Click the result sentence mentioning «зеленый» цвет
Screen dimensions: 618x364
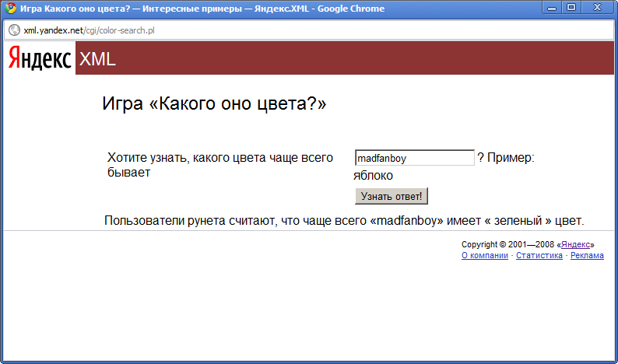point(344,221)
